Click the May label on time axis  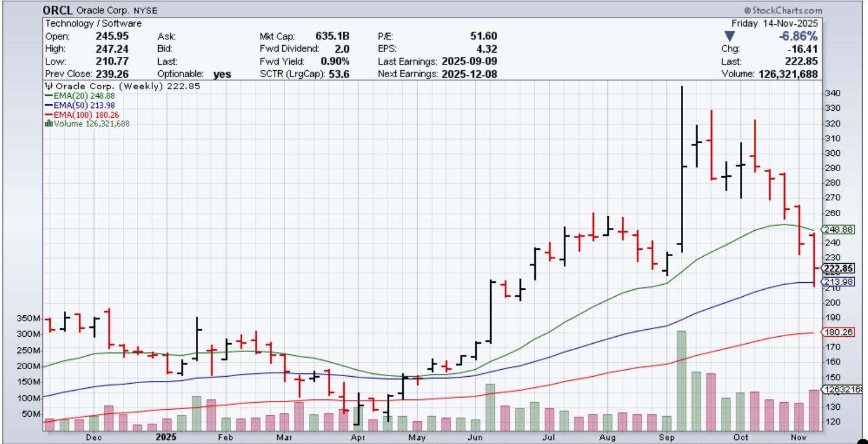[x=418, y=438]
